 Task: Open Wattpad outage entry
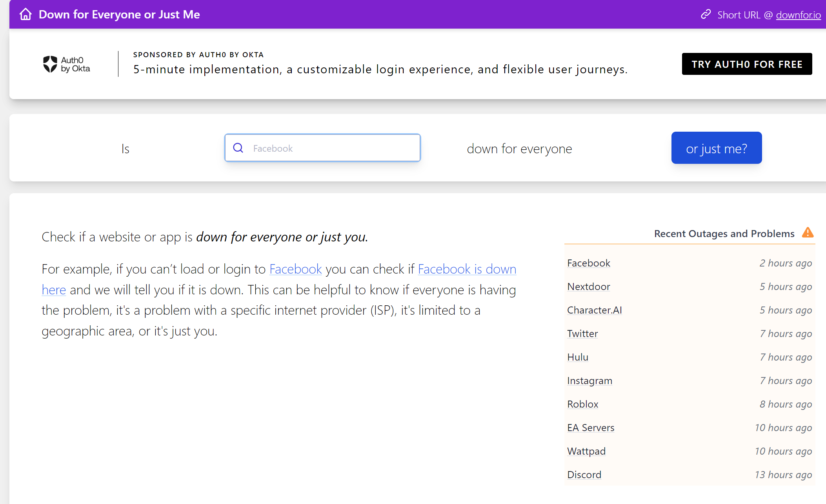586,451
